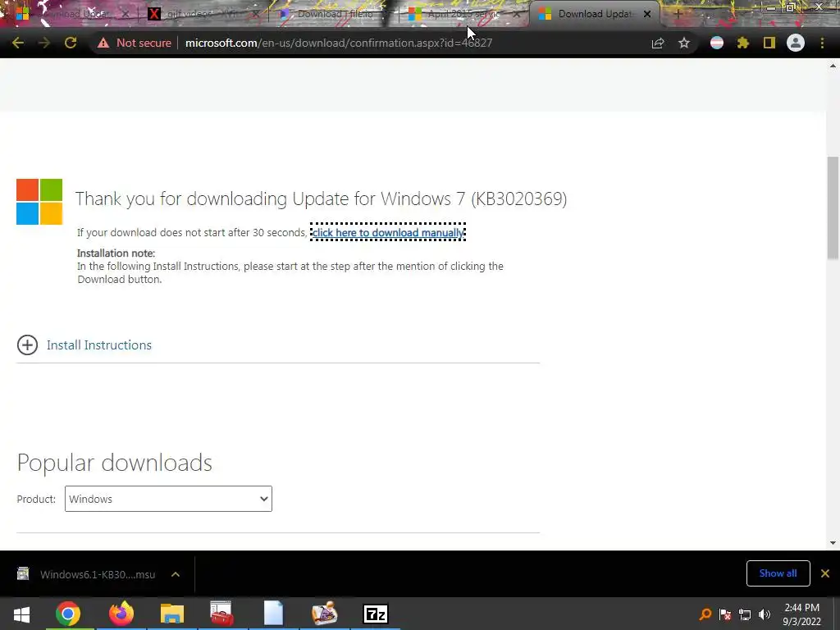Click the 'Thank you for downloading' heading

click(321, 199)
